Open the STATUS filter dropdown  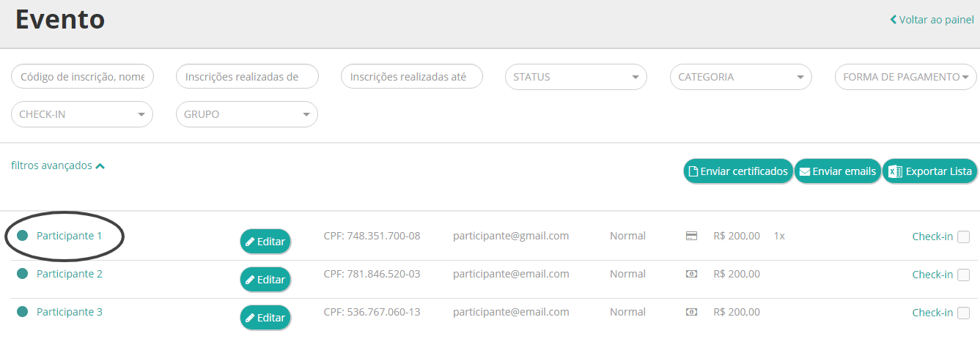click(x=576, y=77)
